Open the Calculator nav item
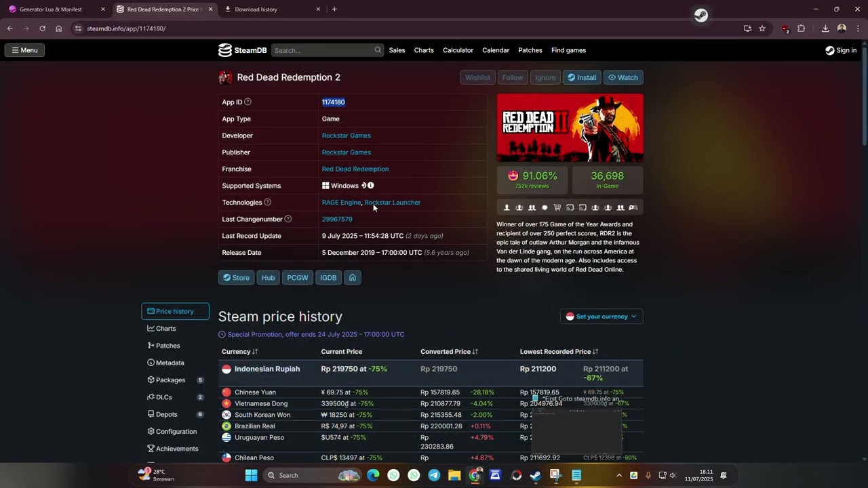Image resolution: width=868 pixels, height=488 pixels. (x=458, y=50)
